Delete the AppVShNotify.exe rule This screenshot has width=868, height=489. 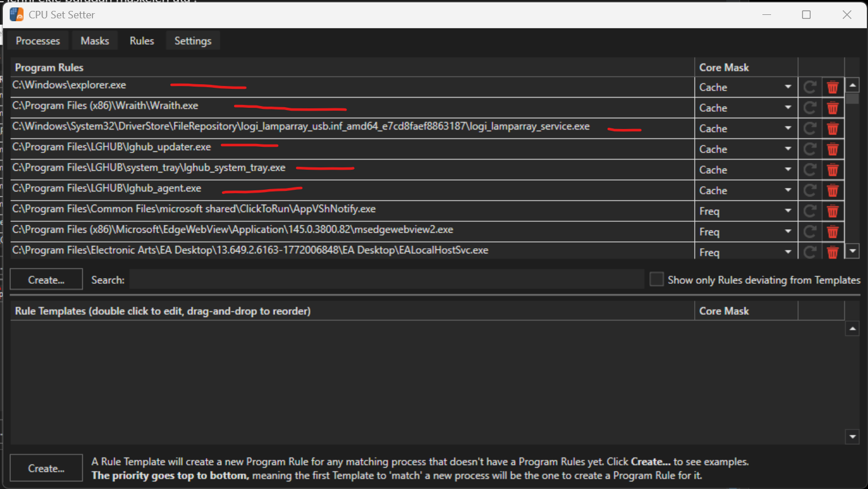coord(832,211)
